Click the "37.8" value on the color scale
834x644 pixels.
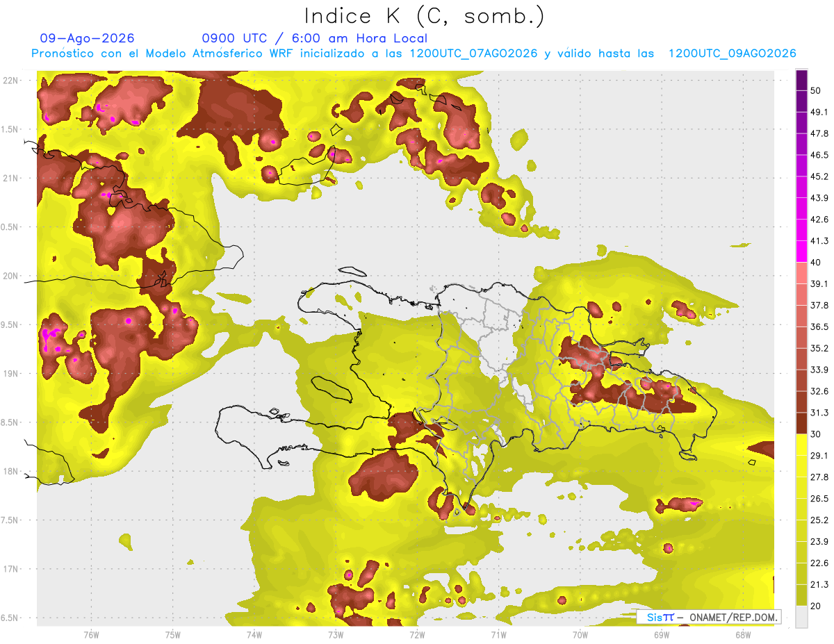[x=819, y=305]
